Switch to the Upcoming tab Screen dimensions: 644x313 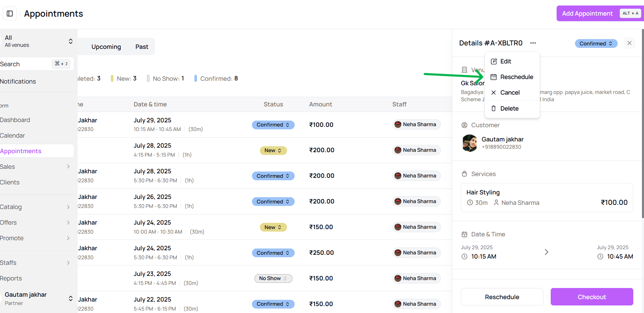point(106,47)
